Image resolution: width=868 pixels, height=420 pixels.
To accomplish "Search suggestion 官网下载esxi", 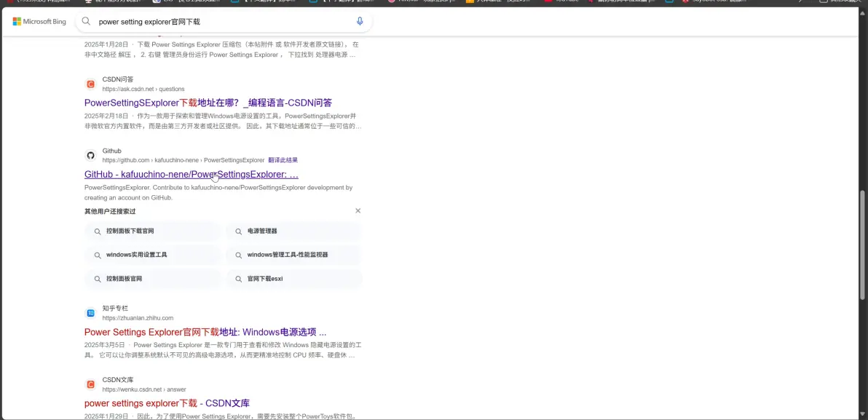I will click(x=294, y=279).
